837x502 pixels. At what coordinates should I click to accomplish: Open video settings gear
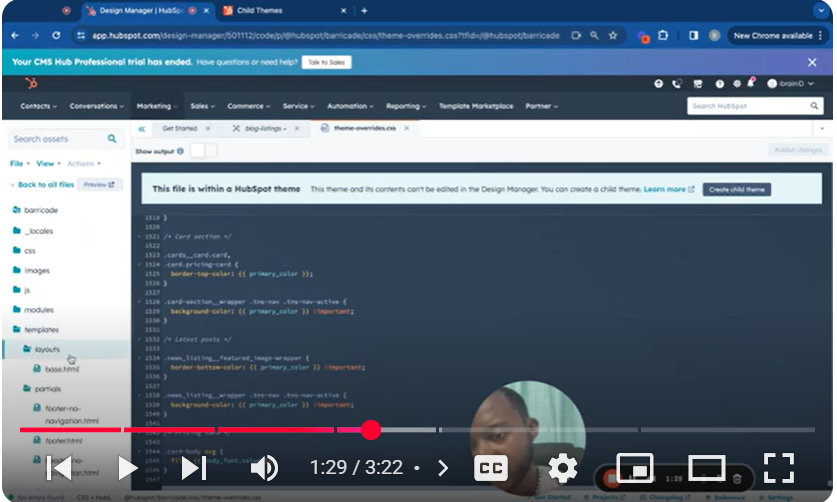pyautogui.click(x=563, y=468)
